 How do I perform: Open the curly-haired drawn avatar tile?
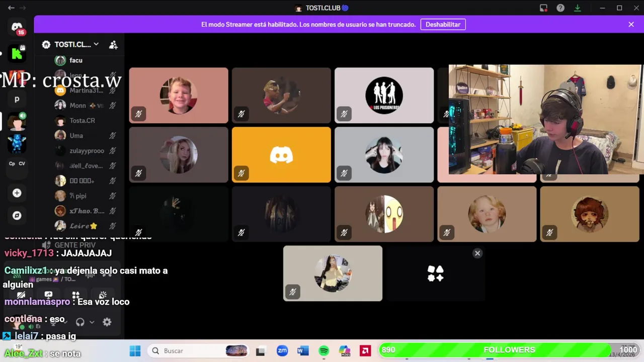click(589, 214)
